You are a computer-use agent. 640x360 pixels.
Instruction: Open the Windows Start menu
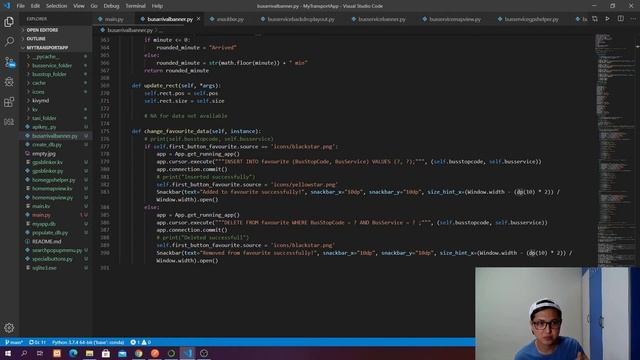(x=8, y=353)
